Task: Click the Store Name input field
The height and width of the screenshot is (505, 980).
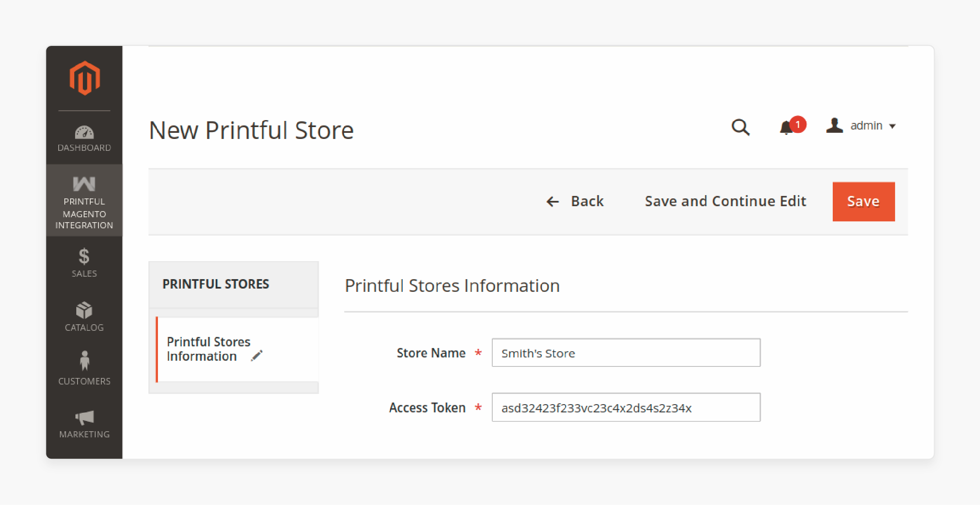Action: [626, 353]
